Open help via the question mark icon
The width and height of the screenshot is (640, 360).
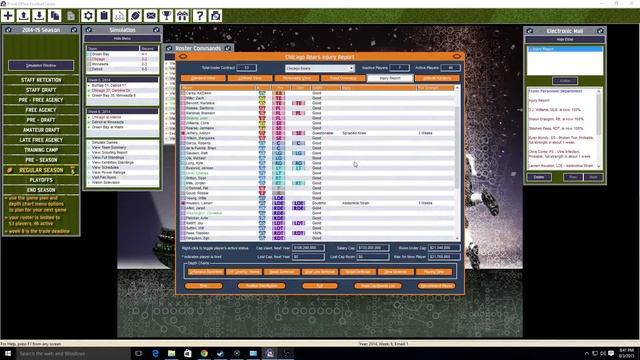(x=200, y=16)
